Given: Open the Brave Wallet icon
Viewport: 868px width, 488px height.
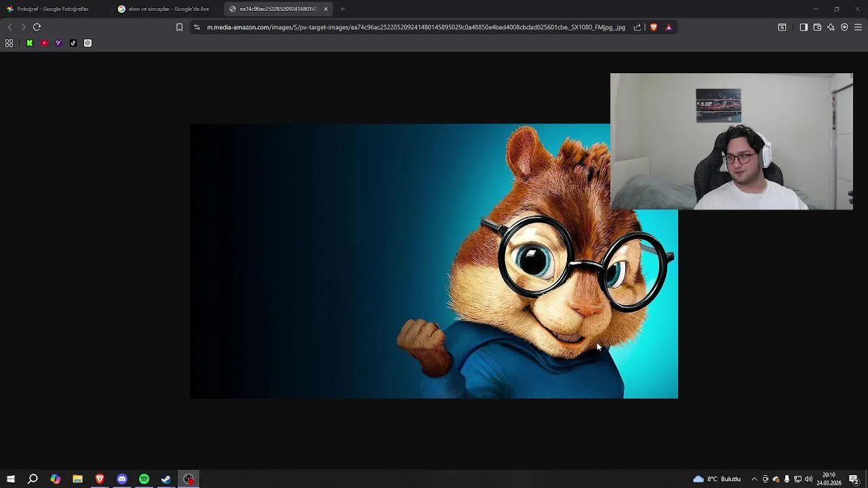Looking at the screenshot, I should click(x=817, y=27).
